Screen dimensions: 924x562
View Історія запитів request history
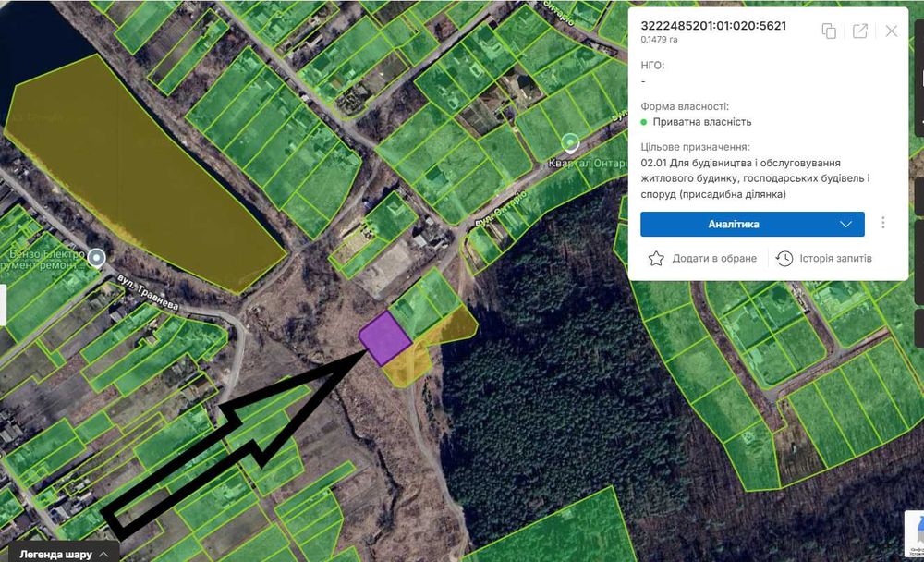click(x=835, y=258)
